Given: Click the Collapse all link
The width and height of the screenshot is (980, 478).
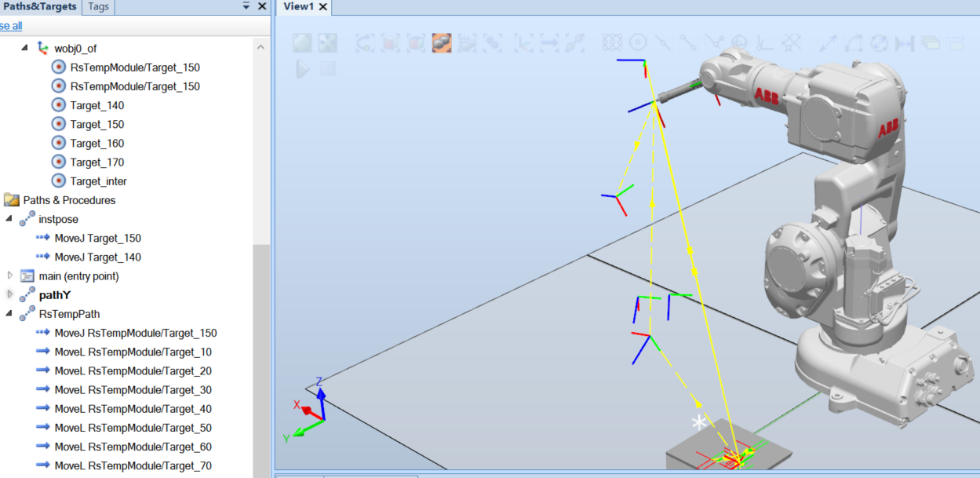Looking at the screenshot, I should (x=11, y=26).
